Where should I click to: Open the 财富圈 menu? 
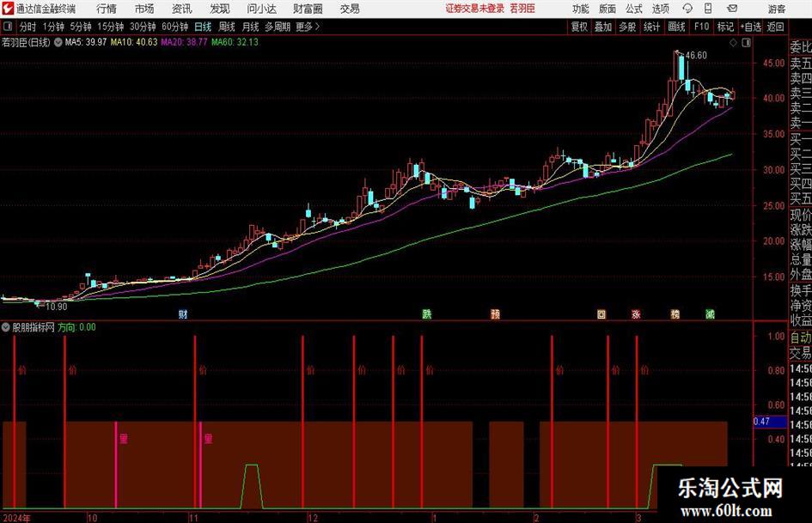[x=308, y=9]
